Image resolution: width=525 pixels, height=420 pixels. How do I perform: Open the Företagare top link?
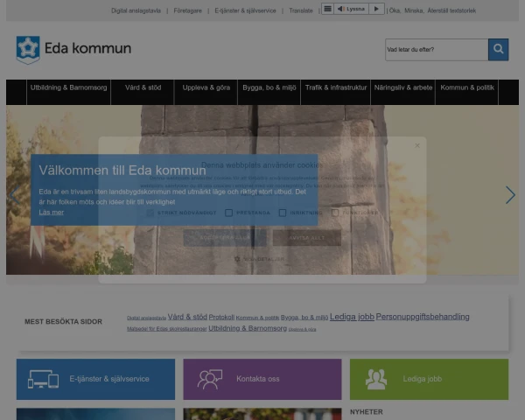coord(187,10)
